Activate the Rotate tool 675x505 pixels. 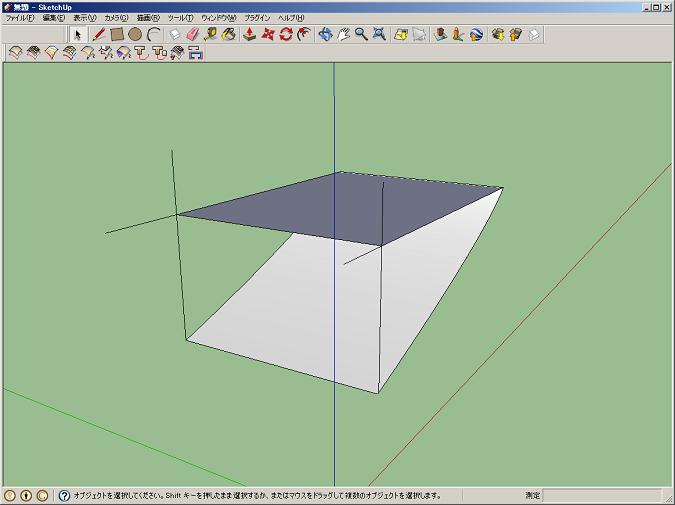tap(286, 34)
